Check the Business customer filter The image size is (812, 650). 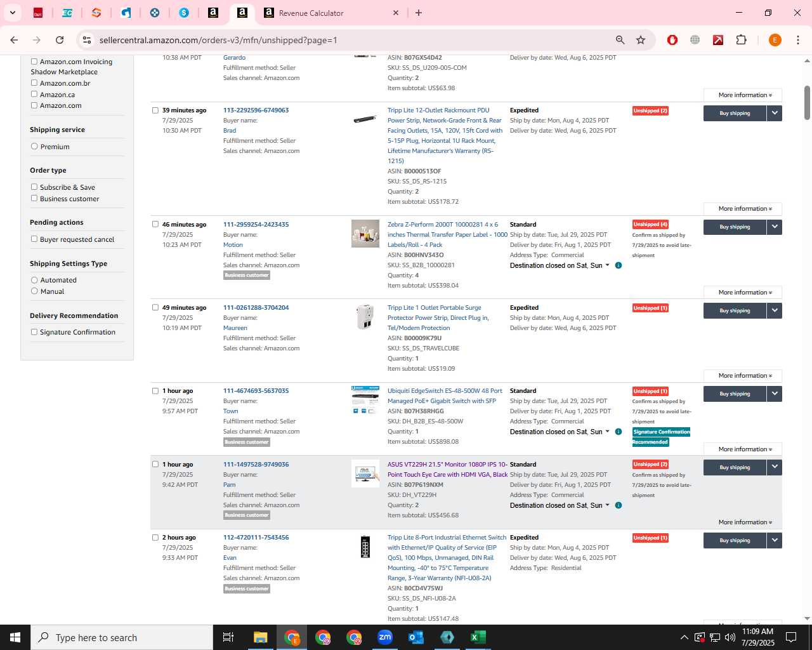(x=34, y=199)
